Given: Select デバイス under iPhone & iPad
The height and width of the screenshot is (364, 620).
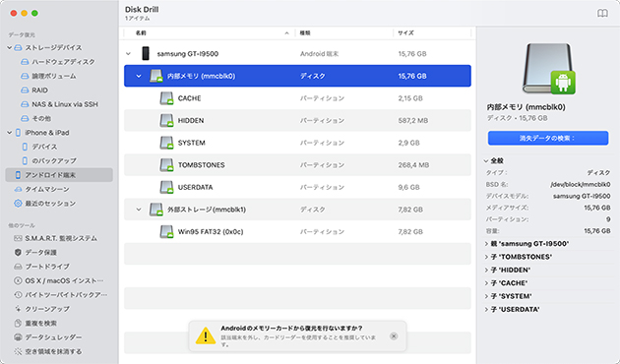Looking at the screenshot, I should click(44, 147).
